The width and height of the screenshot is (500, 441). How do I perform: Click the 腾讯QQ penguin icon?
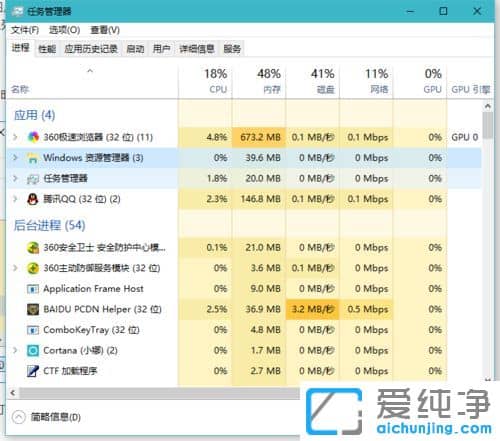coord(33,199)
